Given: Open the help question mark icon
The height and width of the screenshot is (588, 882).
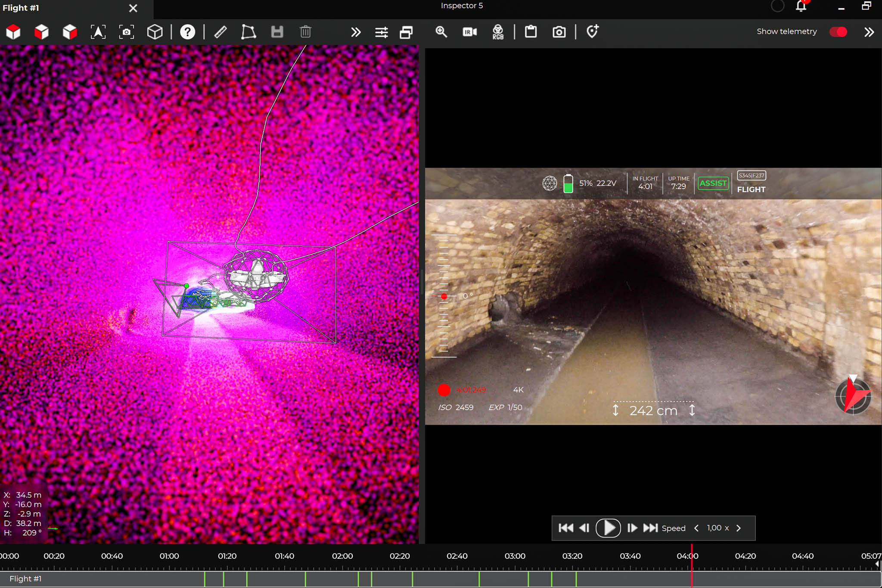Looking at the screenshot, I should 187,32.
